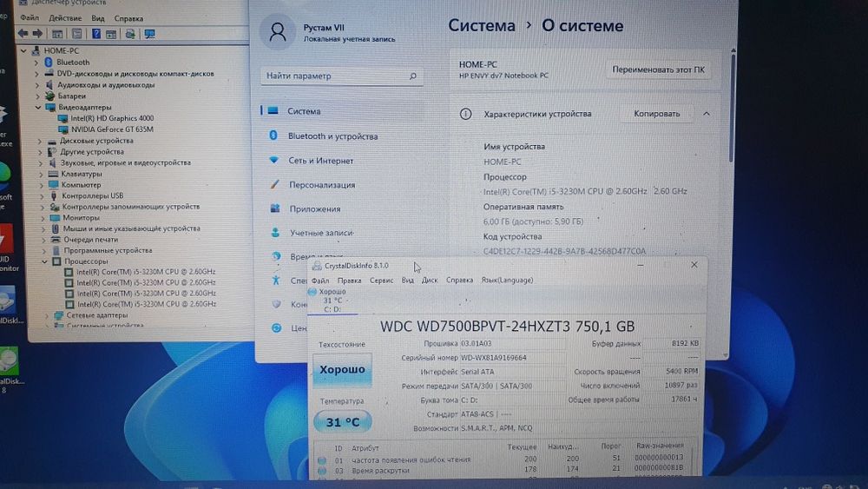Click Переименовать этот ПК button
The height and width of the screenshot is (489, 868).
point(658,69)
